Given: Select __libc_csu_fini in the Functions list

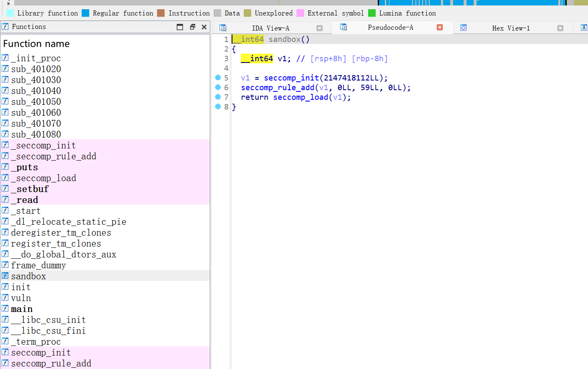Looking at the screenshot, I should coord(105,330).
